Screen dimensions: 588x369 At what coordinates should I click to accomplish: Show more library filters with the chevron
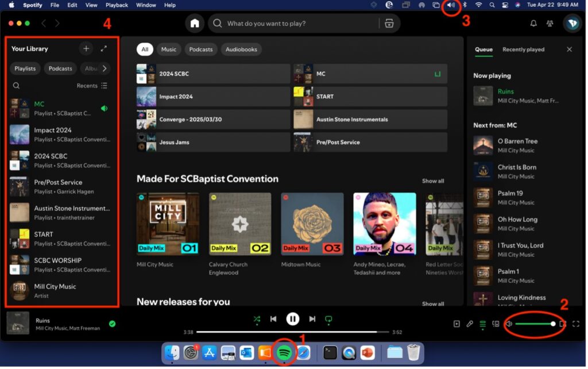(x=105, y=68)
